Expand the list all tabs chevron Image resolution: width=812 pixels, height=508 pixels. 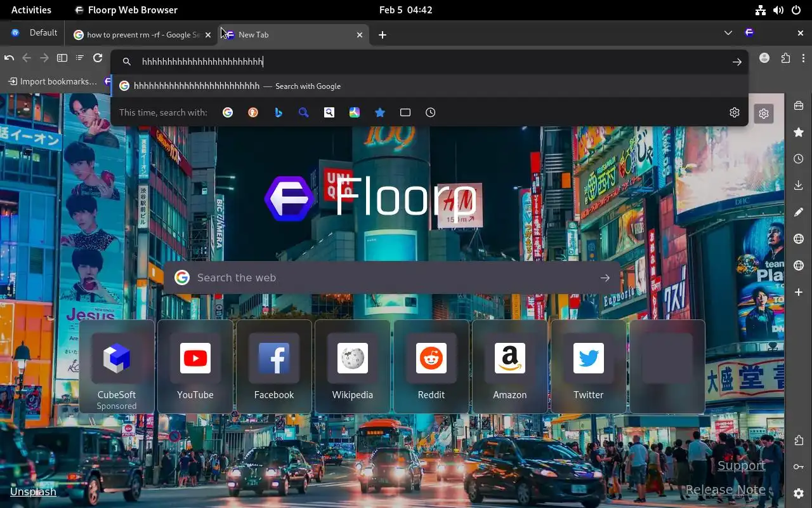click(728, 33)
